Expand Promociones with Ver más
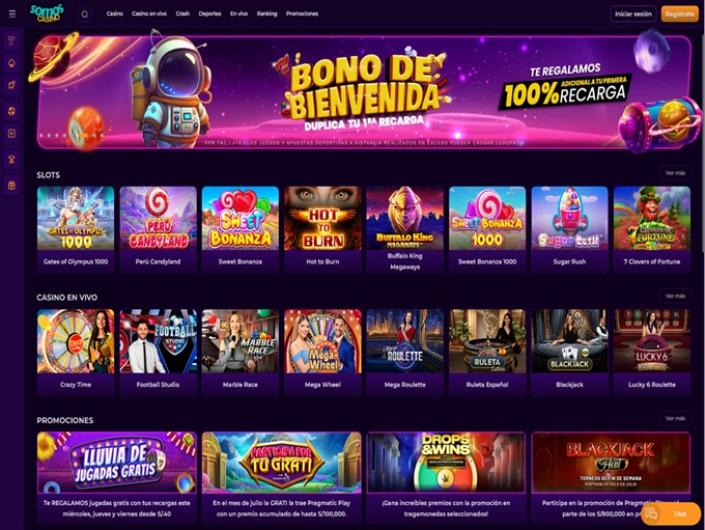Image resolution: width=705 pixels, height=530 pixels. point(675,419)
